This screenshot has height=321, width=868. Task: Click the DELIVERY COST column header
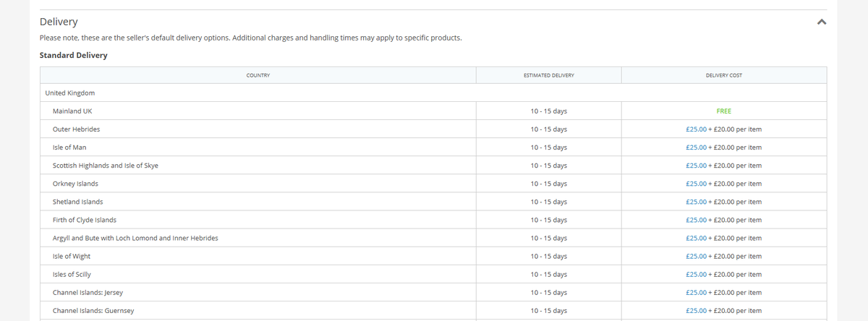pos(723,75)
